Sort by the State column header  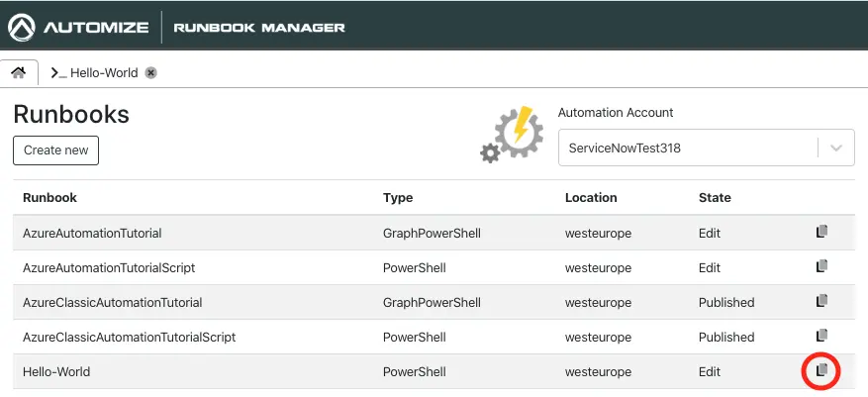(715, 198)
